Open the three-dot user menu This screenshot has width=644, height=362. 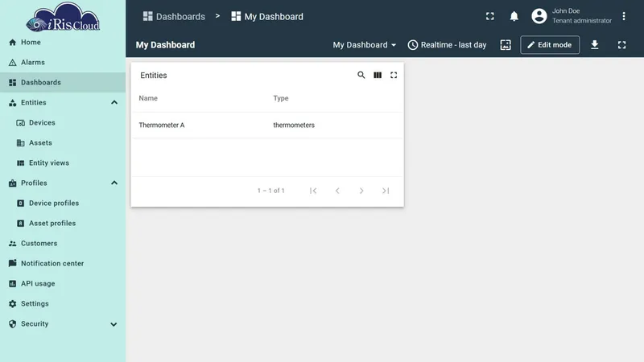point(623,16)
